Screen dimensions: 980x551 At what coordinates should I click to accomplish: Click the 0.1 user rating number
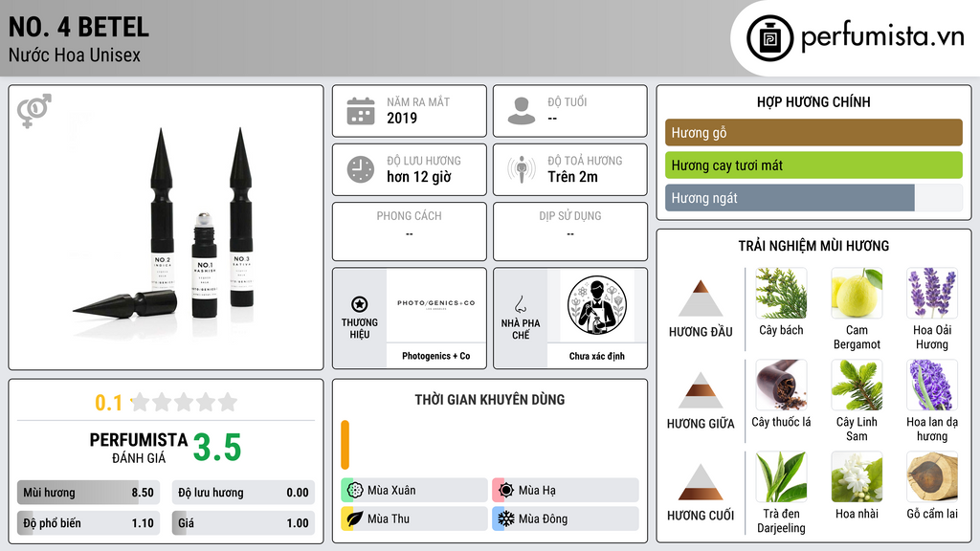click(x=108, y=403)
